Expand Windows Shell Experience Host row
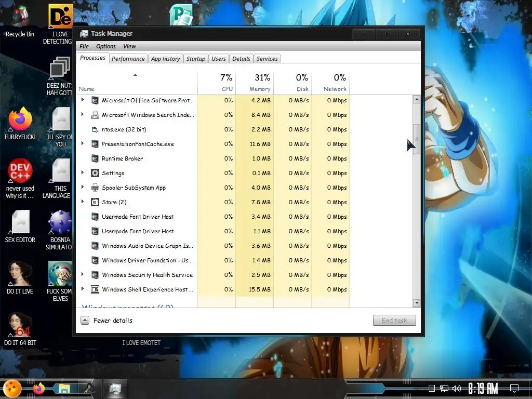Image resolution: width=532 pixels, height=399 pixels. point(83,289)
